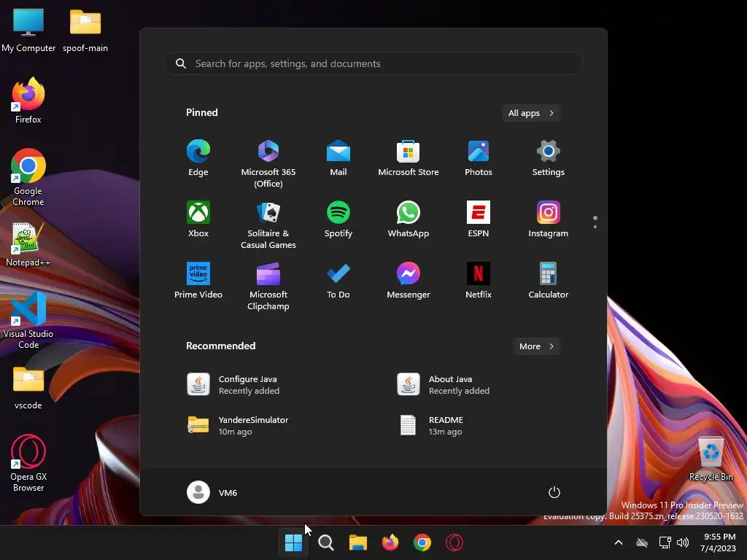Launch Microsoft 365 (Office) app
The height and width of the screenshot is (560, 747).
(268, 164)
